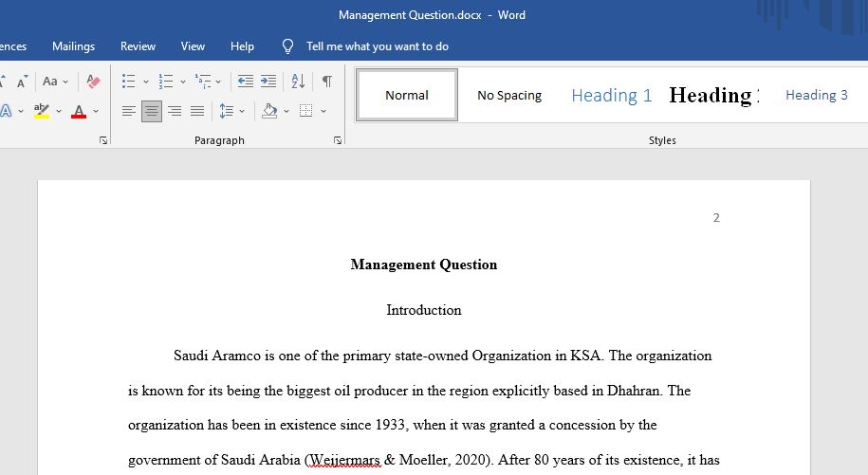Open Text Highlight Color dropdown
868x475 pixels.
pyautogui.click(x=59, y=111)
